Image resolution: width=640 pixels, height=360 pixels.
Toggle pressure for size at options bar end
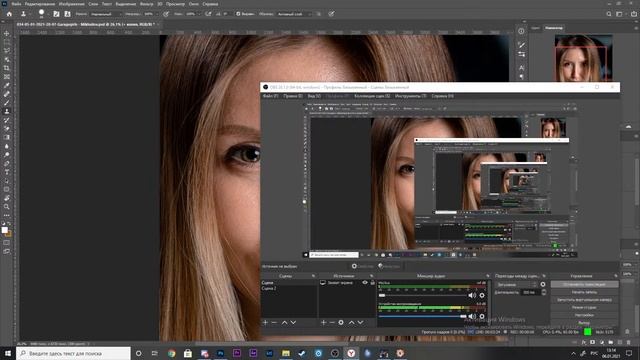pos(331,14)
